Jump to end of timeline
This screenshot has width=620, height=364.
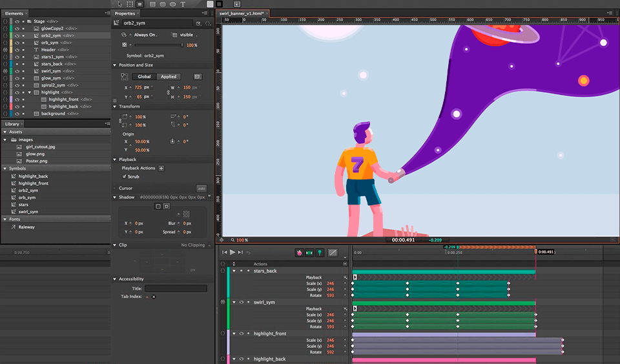pos(240,252)
